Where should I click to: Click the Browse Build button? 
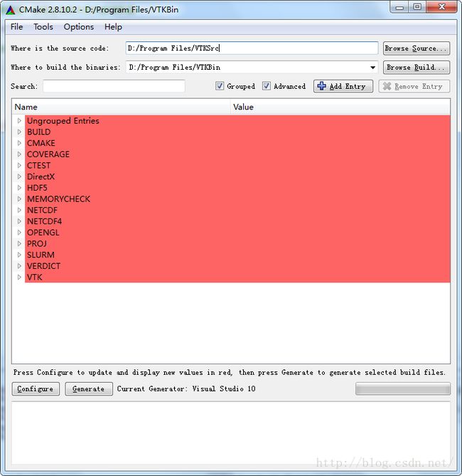(417, 68)
